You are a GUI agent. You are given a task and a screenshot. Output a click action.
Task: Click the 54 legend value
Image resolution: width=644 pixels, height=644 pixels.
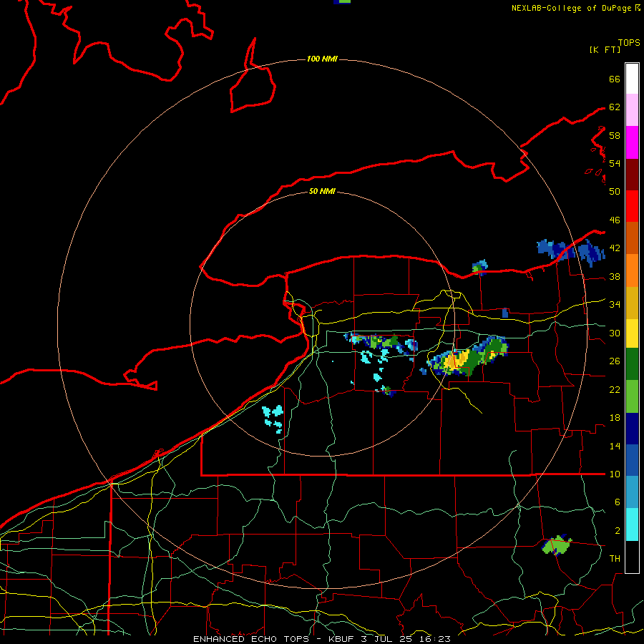click(615, 163)
